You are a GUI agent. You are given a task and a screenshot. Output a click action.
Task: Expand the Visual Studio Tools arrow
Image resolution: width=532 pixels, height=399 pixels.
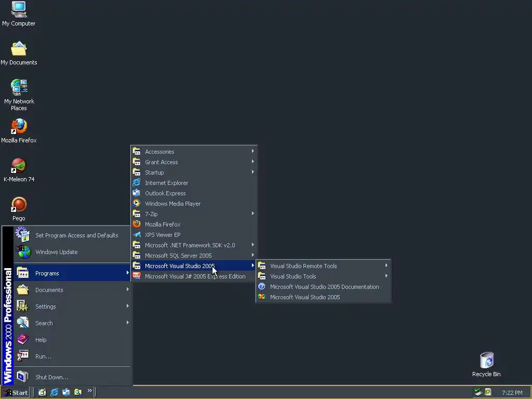point(386,276)
